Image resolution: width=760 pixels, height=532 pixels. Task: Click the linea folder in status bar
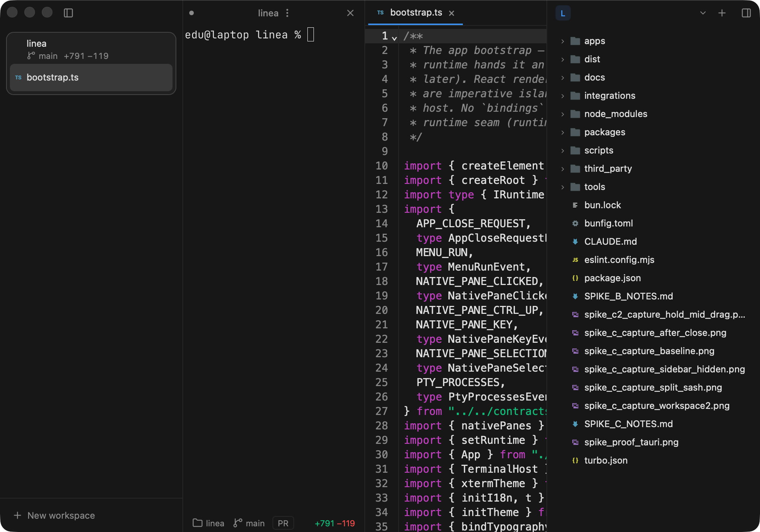pyautogui.click(x=209, y=523)
